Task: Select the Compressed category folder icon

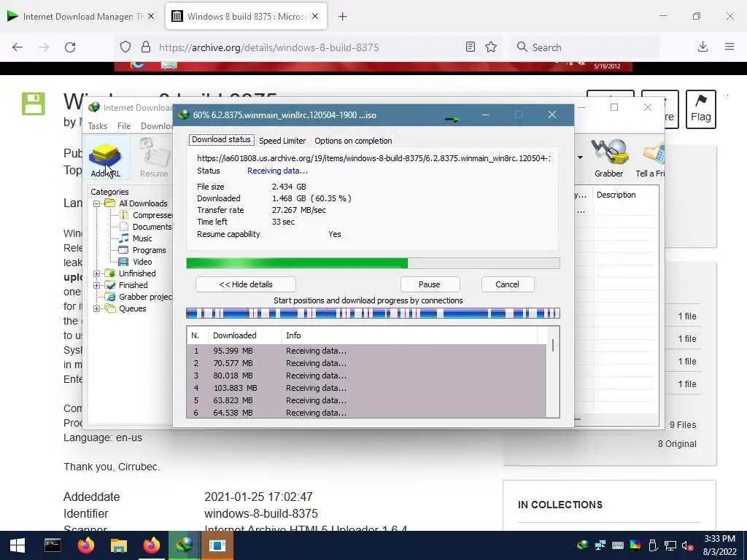Action: [124, 215]
